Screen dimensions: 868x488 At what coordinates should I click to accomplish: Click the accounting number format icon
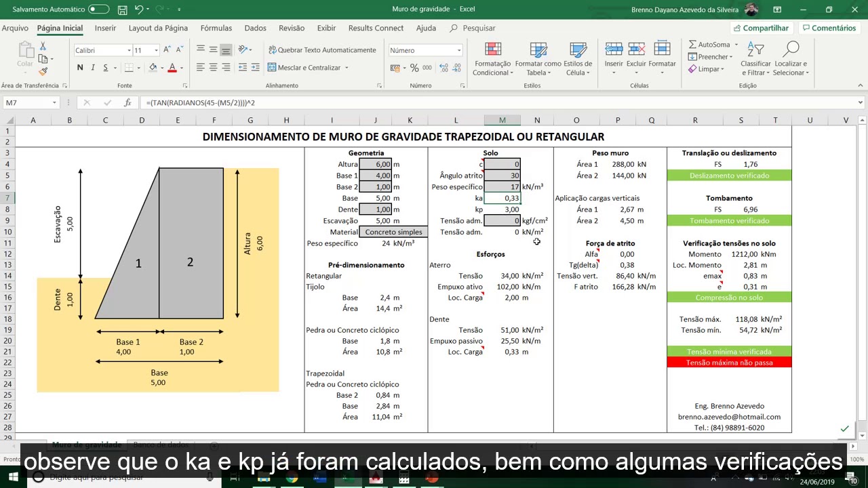395,68
